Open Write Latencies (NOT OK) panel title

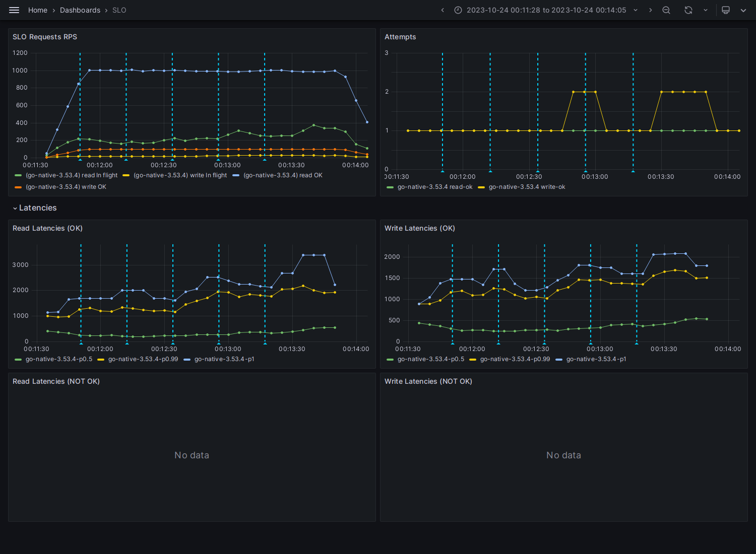click(428, 381)
